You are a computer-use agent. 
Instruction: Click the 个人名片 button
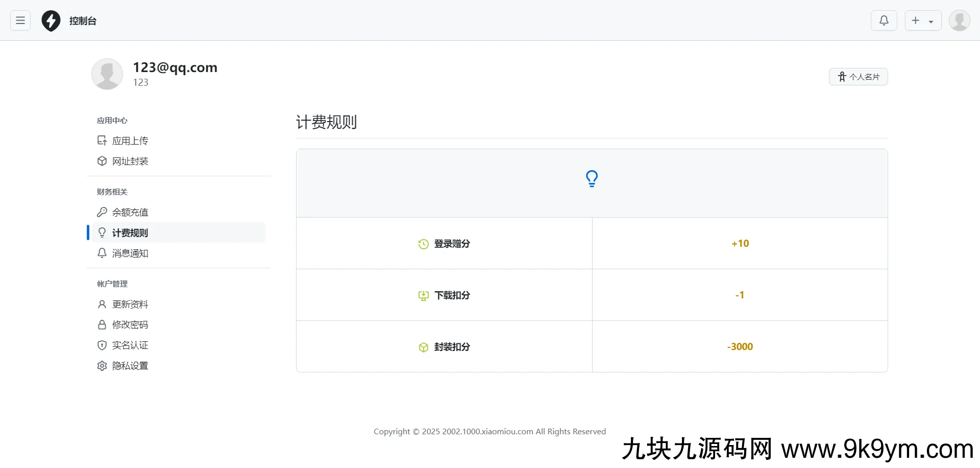click(x=858, y=77)
